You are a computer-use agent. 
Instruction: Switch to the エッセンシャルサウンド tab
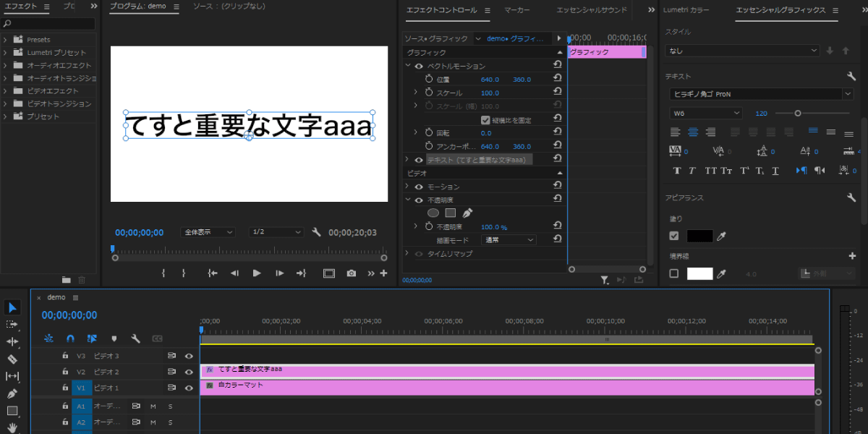click(x=592, y=10)
